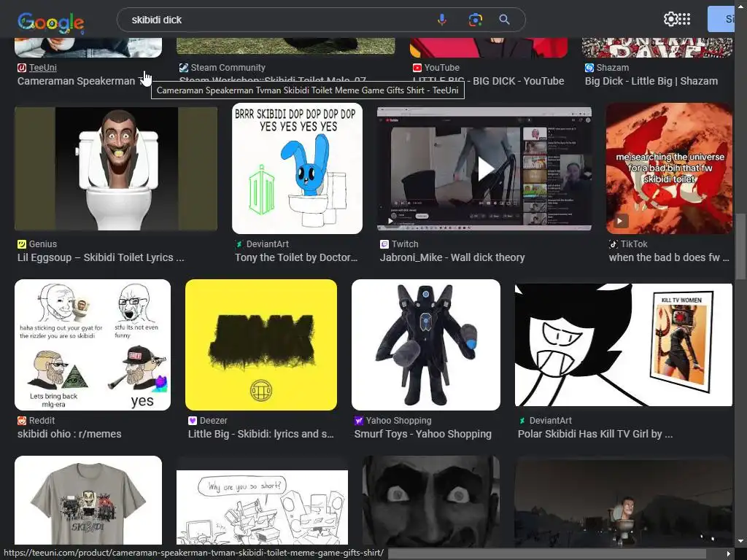Viewport: 747px width, 560px height.
Task: Click the search text field
Action: [x=281, y=20]
